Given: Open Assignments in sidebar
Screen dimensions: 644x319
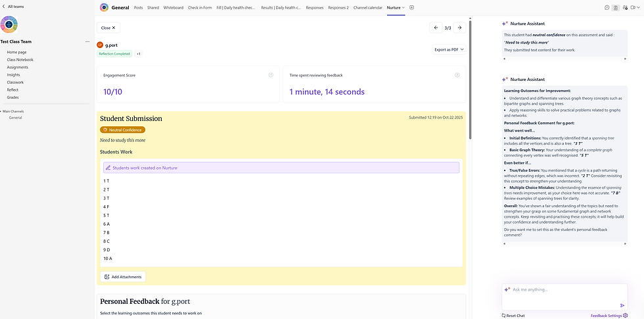Looking at the screenshot, I should [17, 67].
